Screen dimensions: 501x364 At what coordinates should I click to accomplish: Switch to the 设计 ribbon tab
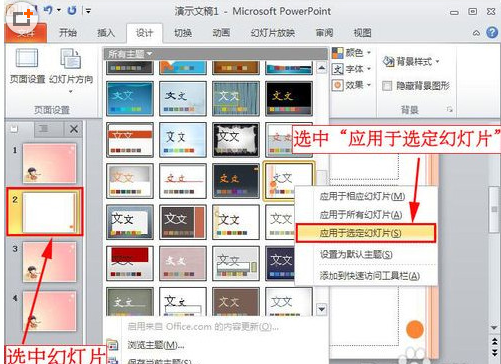click(144, 33)
